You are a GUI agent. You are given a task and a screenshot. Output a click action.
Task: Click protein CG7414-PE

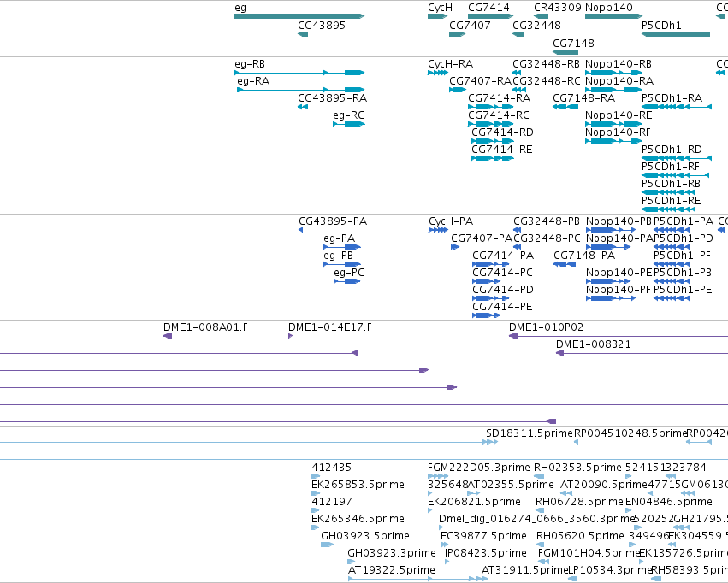(487, 315)
